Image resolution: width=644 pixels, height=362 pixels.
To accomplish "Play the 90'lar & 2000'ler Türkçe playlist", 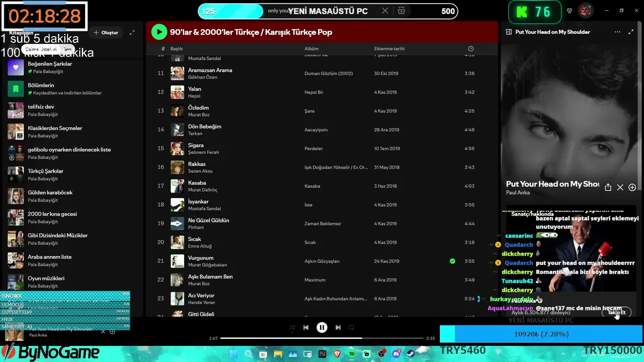I will pyautogui.click(x=159, y=32).
